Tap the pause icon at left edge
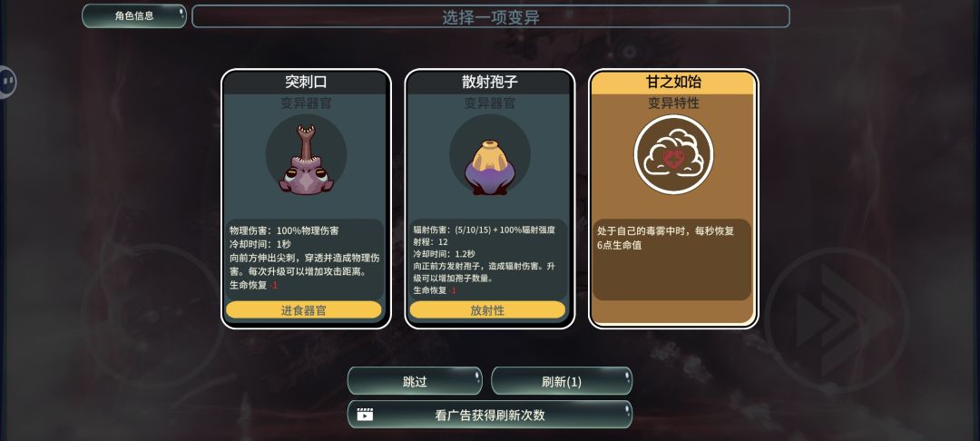Screen dimensions: 980x441 pyautogui.click(x=7, y=82)
